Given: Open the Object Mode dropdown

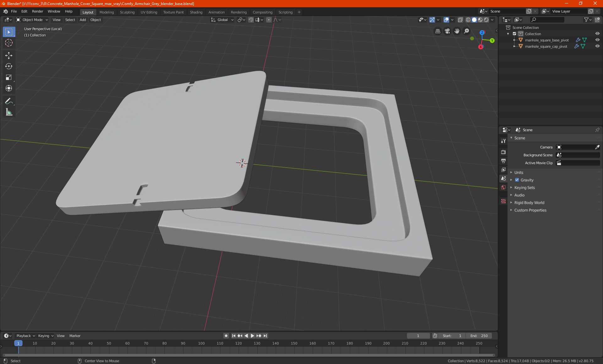Looking at the screenshot, I should point(32,20).
